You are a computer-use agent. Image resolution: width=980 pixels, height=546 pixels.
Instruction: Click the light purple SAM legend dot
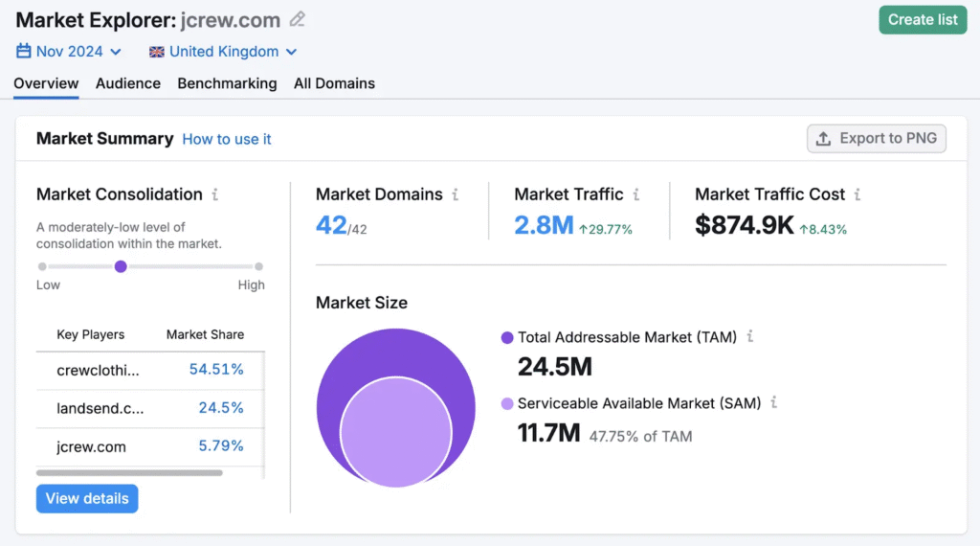click(x=507, y=403)
